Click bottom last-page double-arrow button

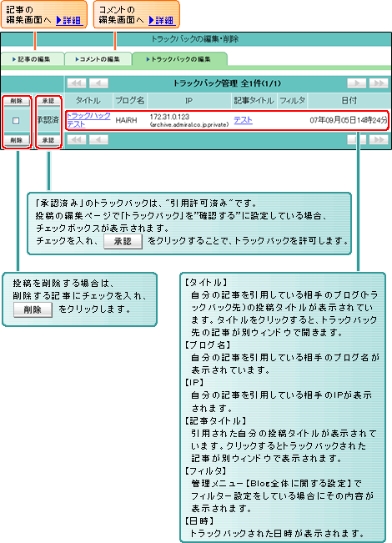tap(379, 139)
